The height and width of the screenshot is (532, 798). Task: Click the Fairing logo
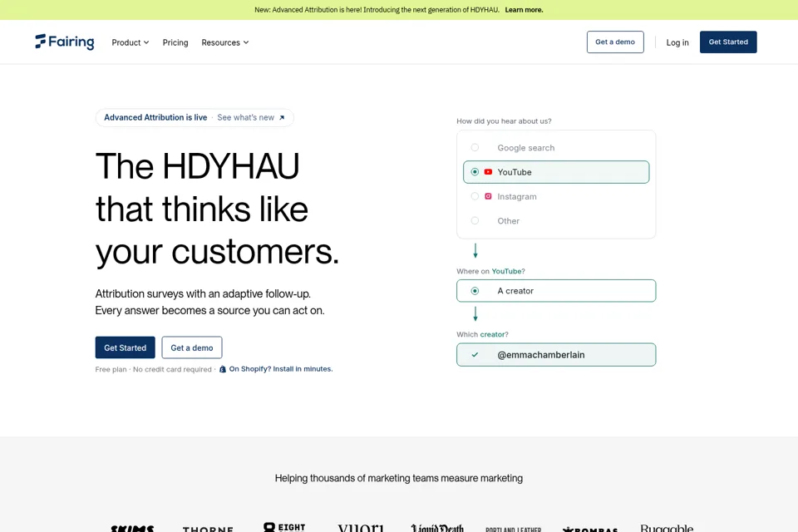(65, 42)
